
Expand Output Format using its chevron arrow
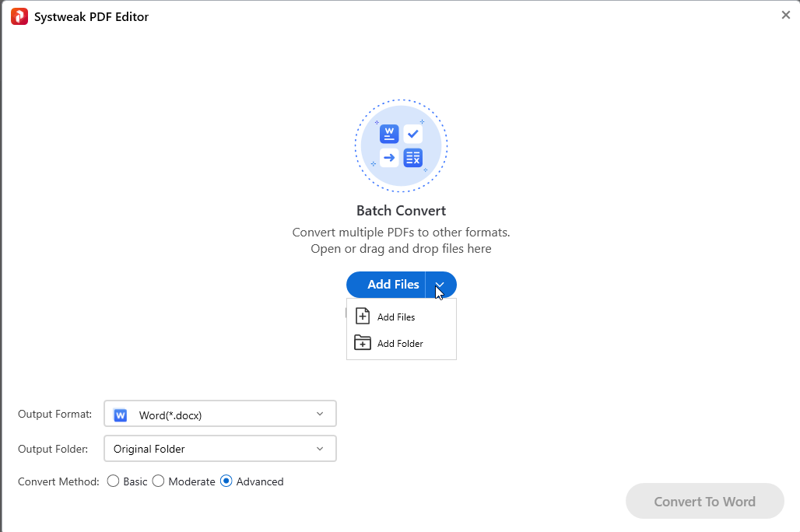(x=320, y=414)
